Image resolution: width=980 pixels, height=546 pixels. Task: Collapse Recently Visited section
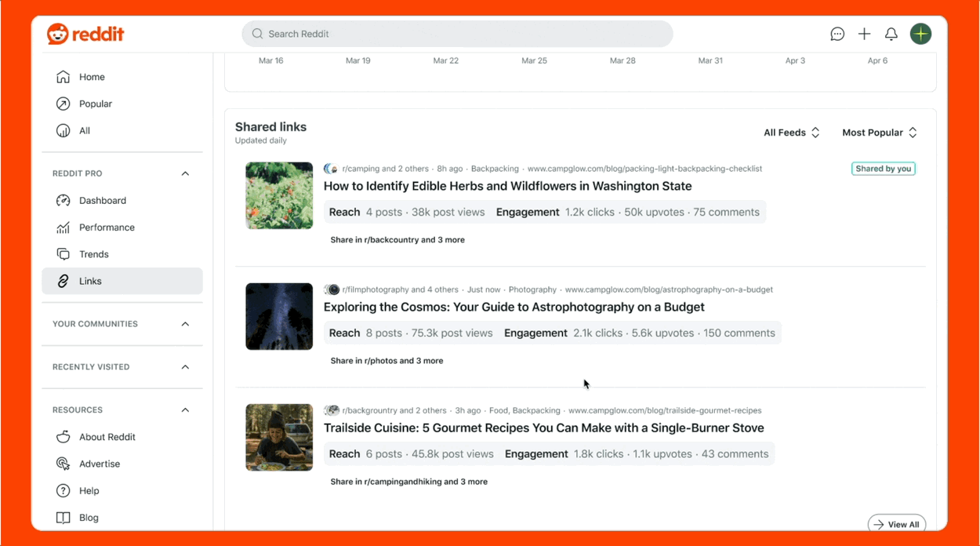pos(185,367)
